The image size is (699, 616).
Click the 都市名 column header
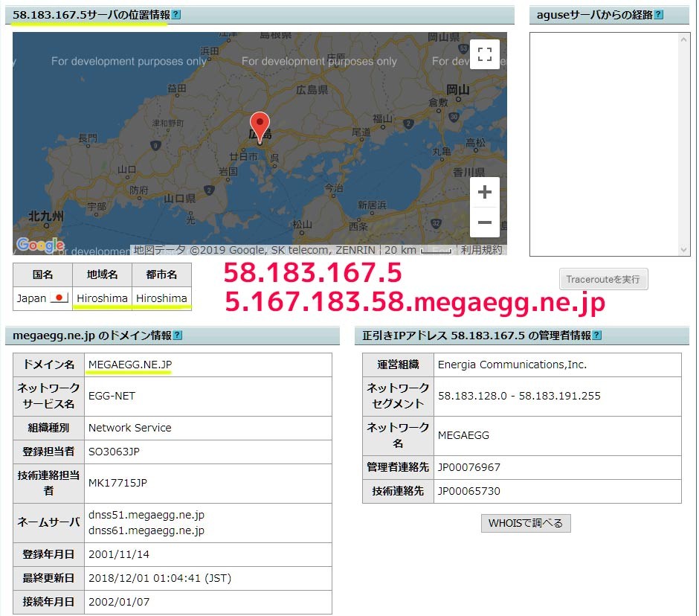(x=161, y=275)
